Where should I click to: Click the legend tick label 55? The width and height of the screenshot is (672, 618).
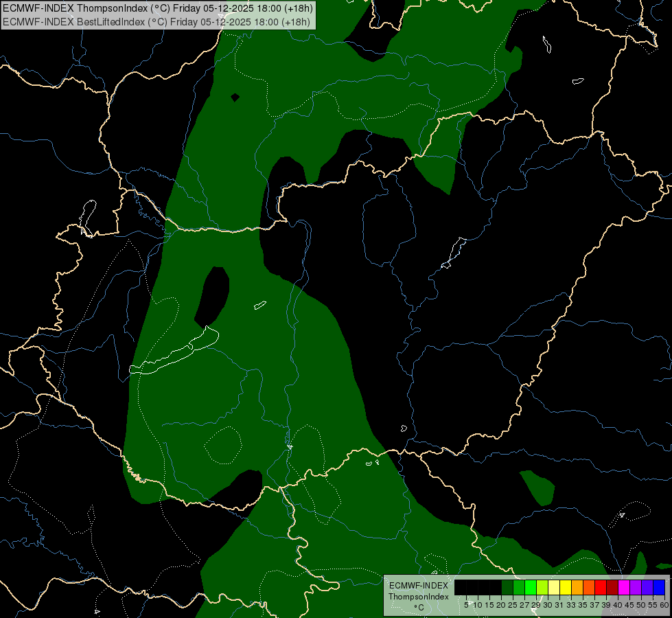coord(653,605)
